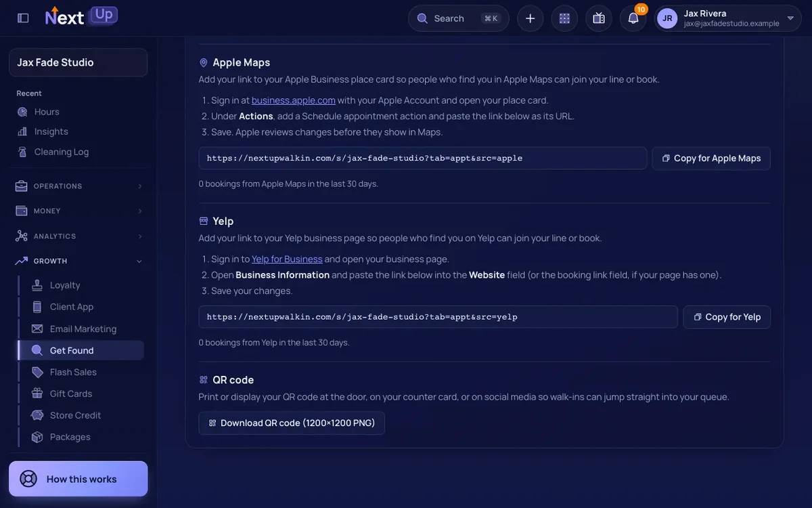Click the NextUp logo
The width and height of the screenshot is (812, 508).
(81, 16)
